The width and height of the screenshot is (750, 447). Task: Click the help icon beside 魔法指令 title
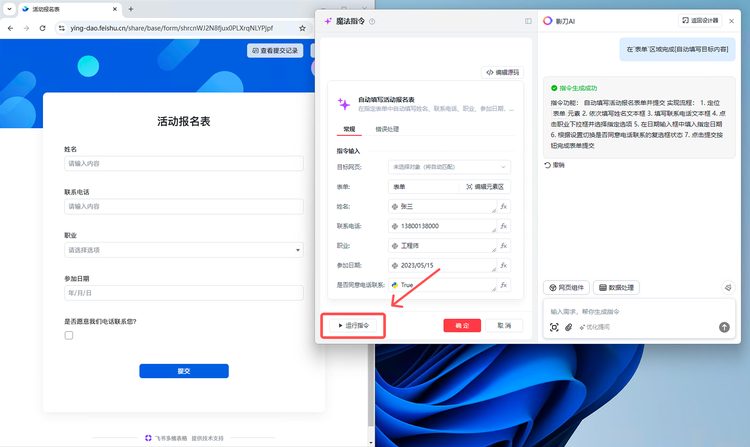(372, 22)
